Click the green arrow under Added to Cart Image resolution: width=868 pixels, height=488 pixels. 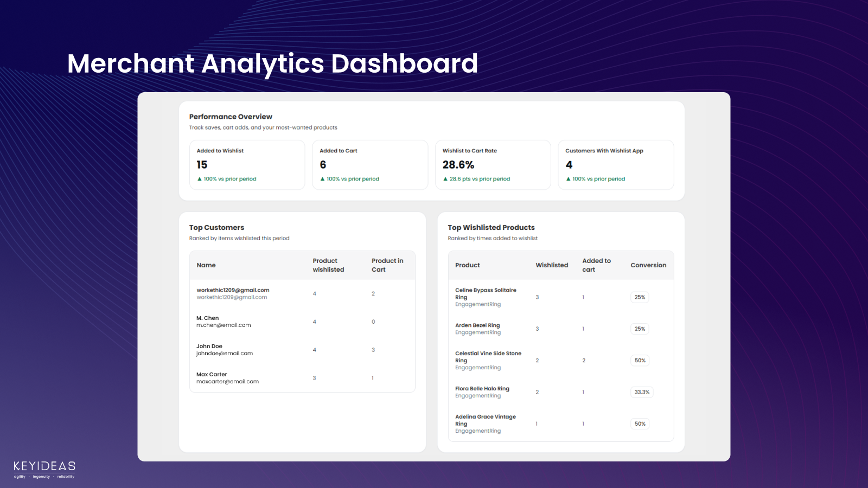pos(322,179)
